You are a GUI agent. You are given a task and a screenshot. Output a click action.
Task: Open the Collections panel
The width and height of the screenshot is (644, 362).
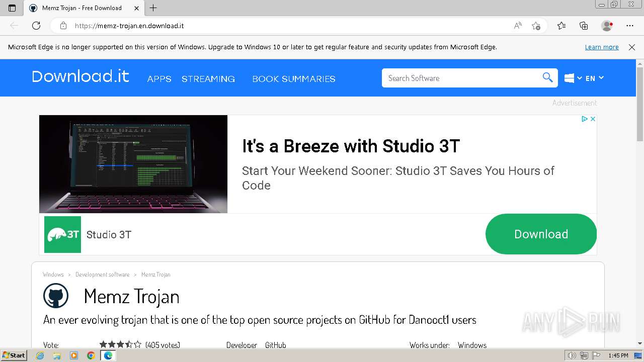(584, 26)
